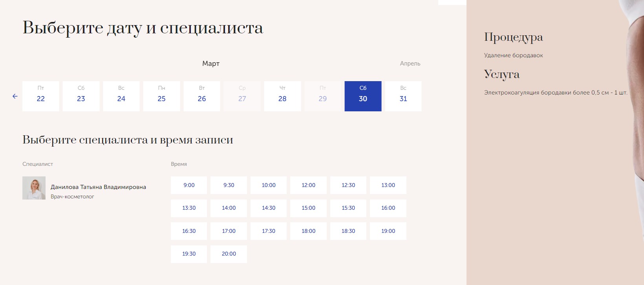The height and width of the screenshot is (285, 644).
Task: Select Thursday 28 date
Action: (282, 96)
